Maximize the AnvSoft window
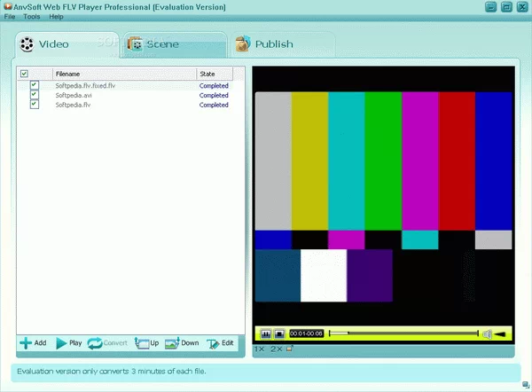The image size is (532, 392). pyautogui.click(x=506, y=7)
